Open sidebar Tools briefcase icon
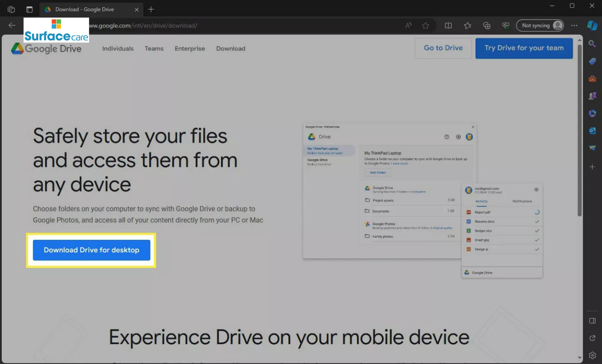This screenshot has height=364, width=602. tap(593, 79)
